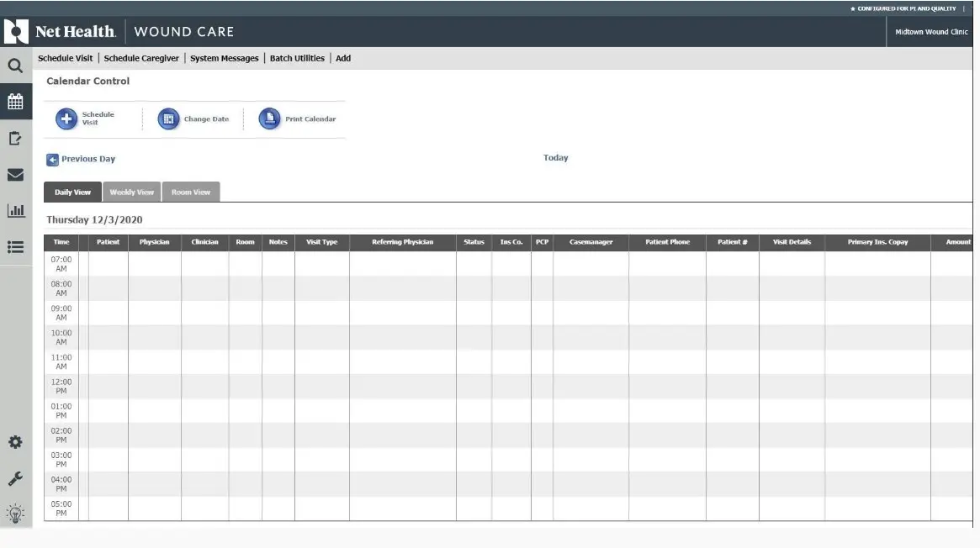This screenshot has width=980, height=548.
Task: Open the Batch Utilities menu
Action: click(x=296, y=58)
